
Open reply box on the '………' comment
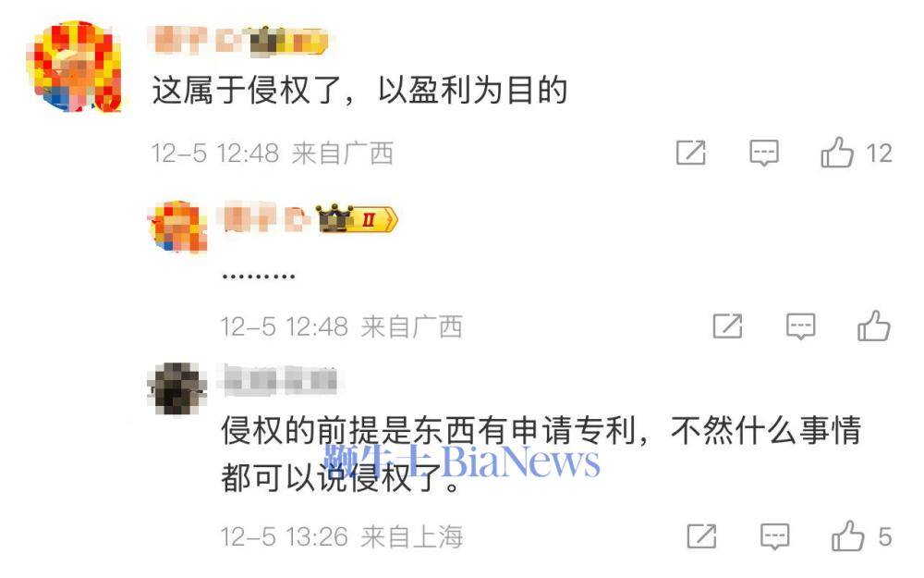[800, 326]
